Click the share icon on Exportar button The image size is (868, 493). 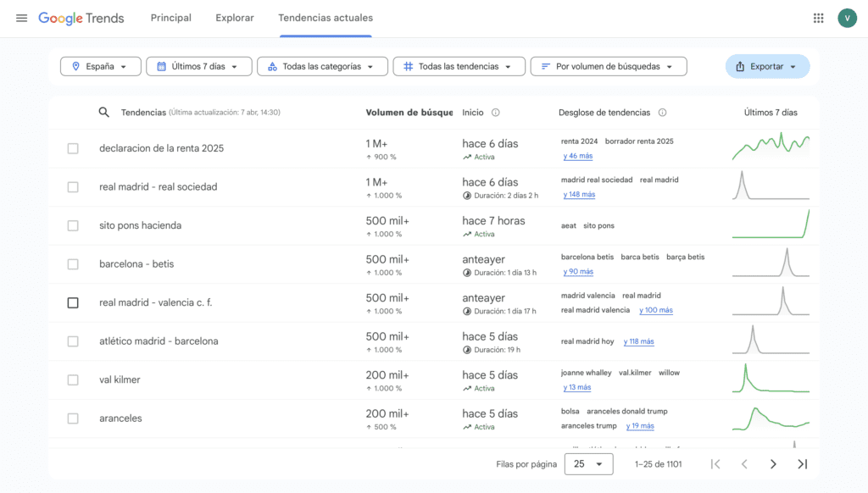[x=740, y=66]
